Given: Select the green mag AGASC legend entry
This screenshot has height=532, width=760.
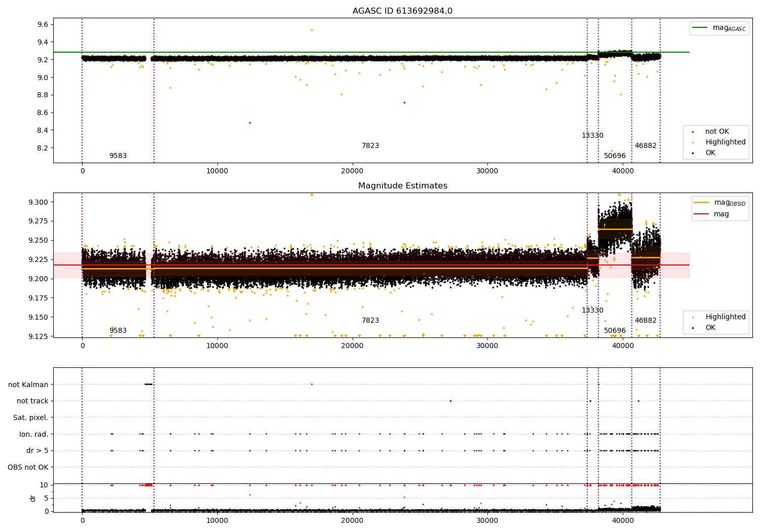Looking at the screenshot, I should pyautogui.click(x=719, y=28).
